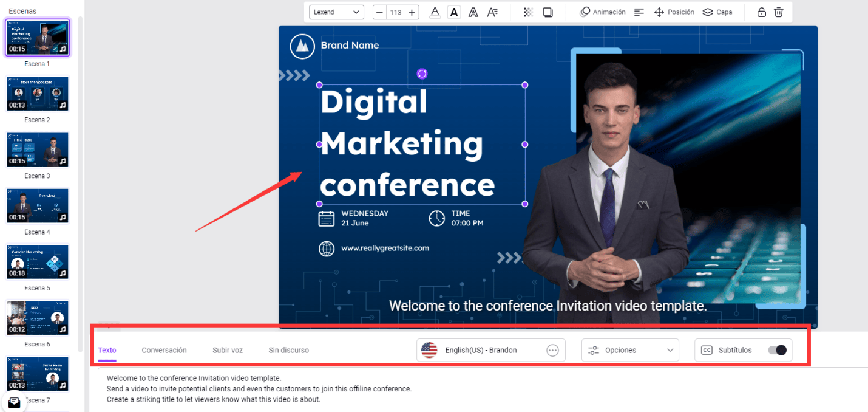Increase font size with plus button

pyautogui.click(x=412, y=12)
